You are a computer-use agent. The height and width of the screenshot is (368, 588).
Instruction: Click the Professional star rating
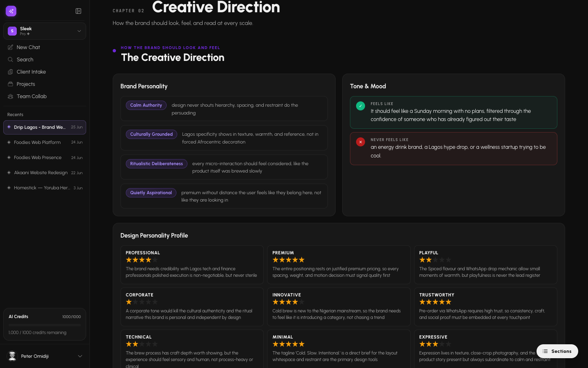[x=142, y=260]
